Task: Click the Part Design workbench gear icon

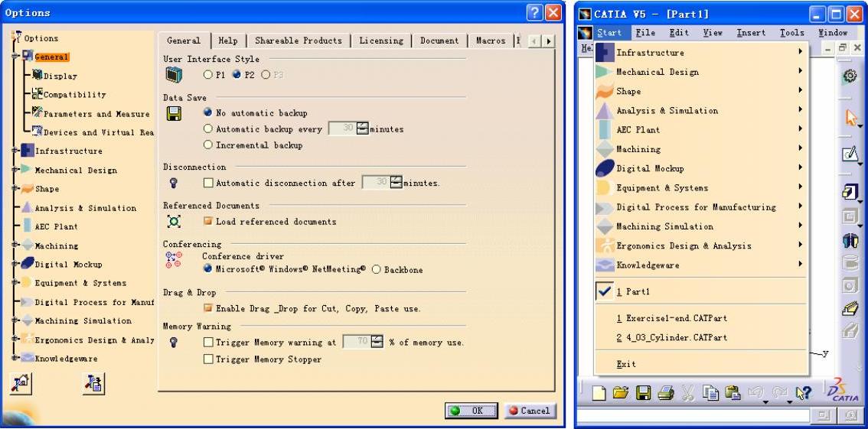Action: 850,76
